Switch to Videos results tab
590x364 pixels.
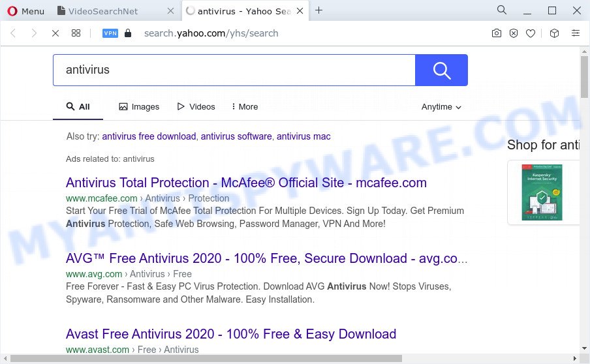[x=196, y=107]
